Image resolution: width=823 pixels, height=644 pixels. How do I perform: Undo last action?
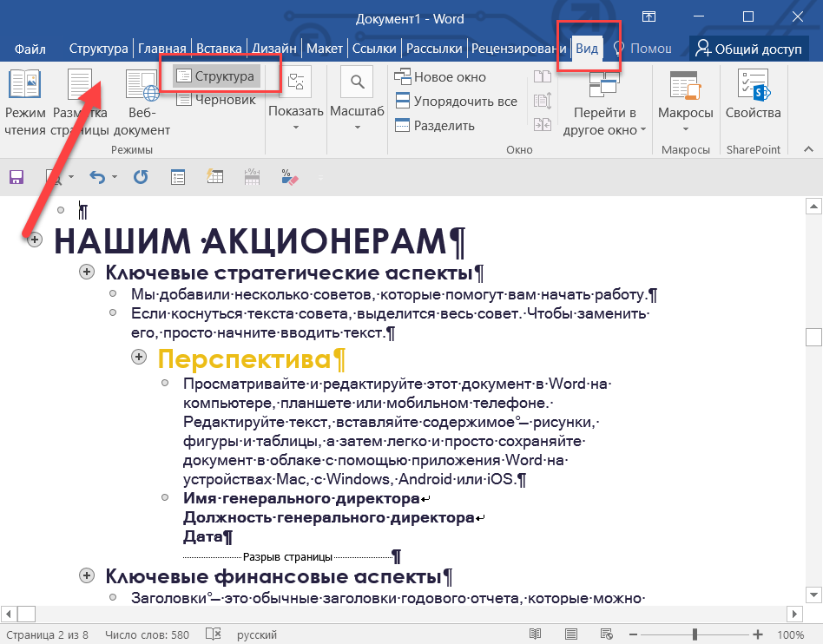coord(97,177)
